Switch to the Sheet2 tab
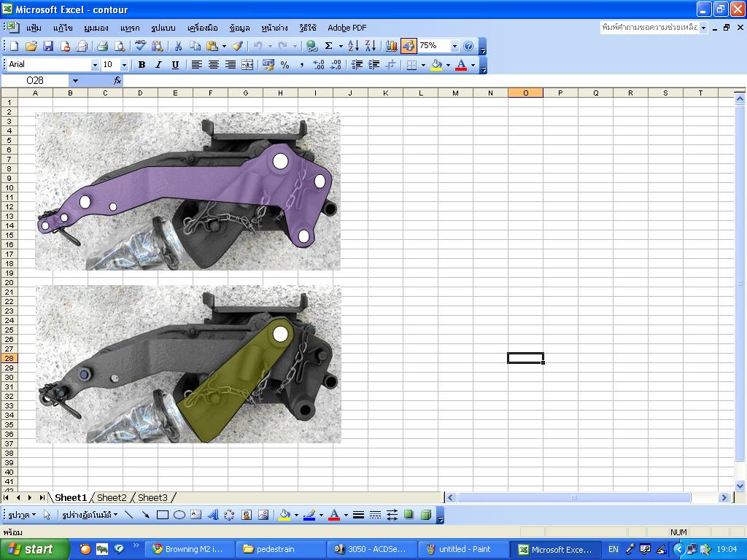The height and width of the screenshot is (560, 747). click(112, 497)
